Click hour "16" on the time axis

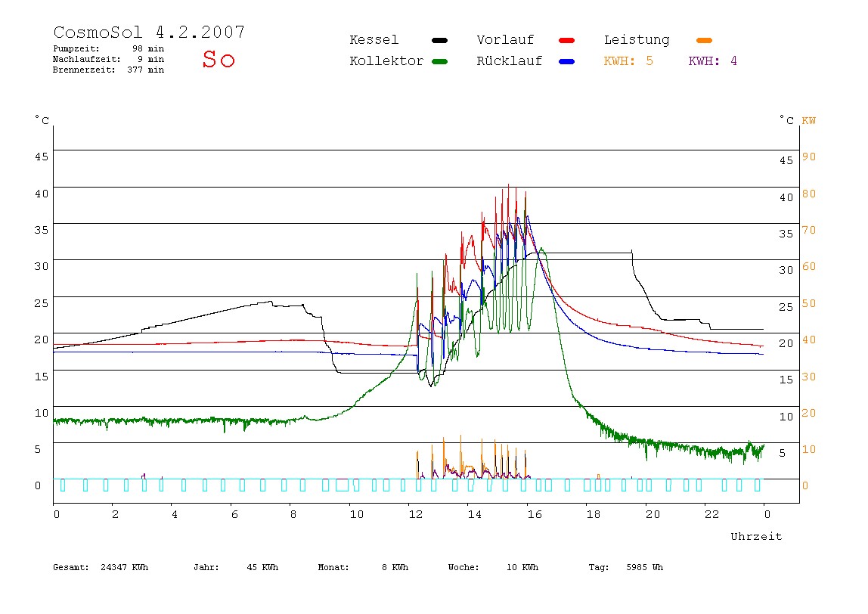tap(535, 514)
